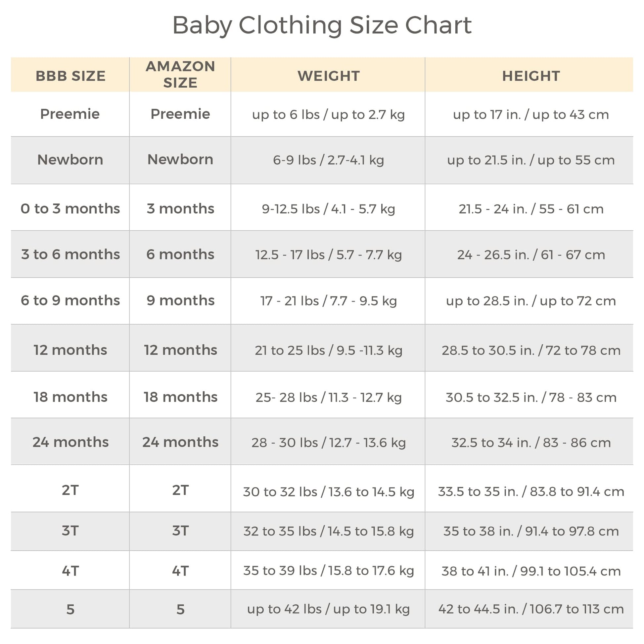Click the '28 - 30 lbs' weight cell
The height and width of the screenshot is (644, 644).
coord(328,443)
